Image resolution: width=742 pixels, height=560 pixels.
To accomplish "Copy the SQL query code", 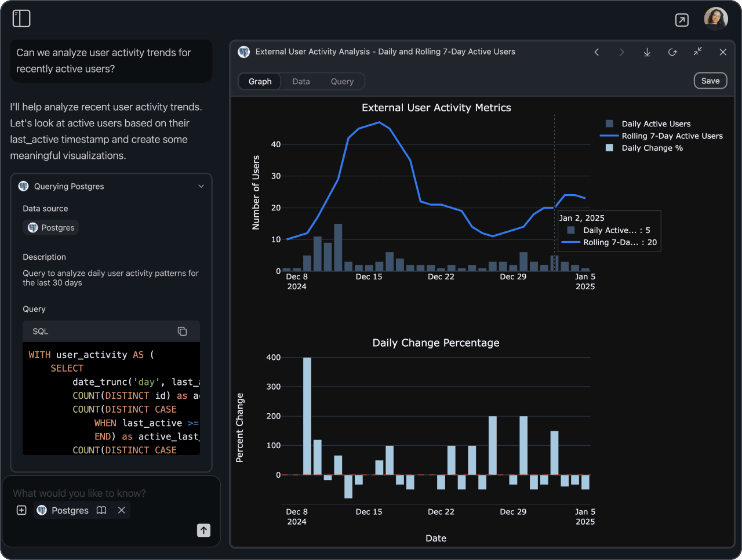I will (x=182, y=331).
